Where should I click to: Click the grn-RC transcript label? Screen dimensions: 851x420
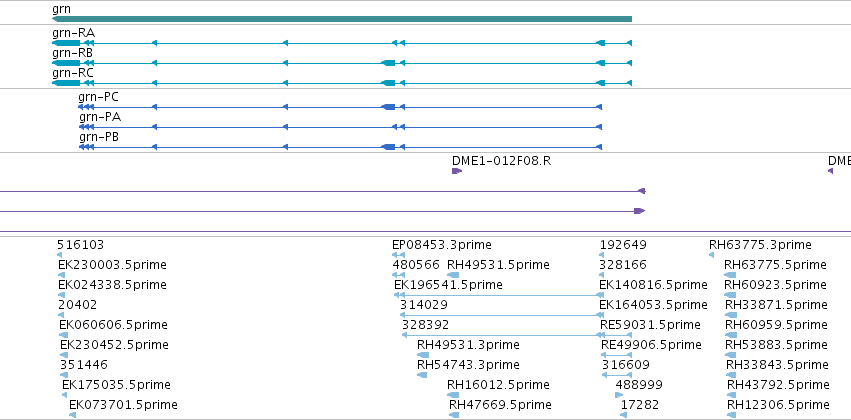(73, 73)
